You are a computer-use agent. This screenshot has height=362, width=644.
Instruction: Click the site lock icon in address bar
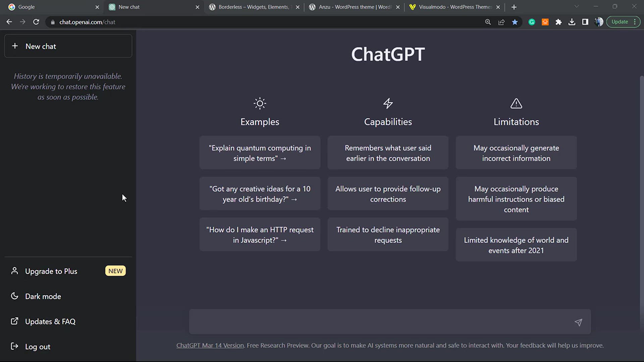pos(53,22)
